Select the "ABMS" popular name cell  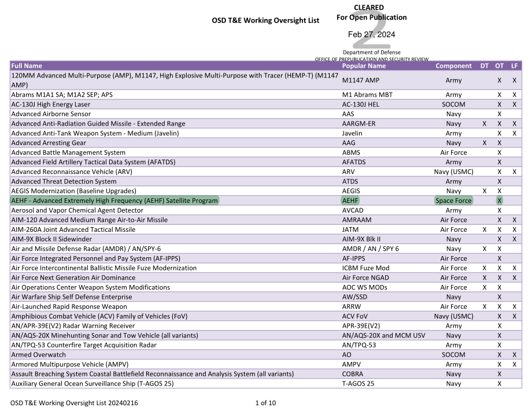351,153
